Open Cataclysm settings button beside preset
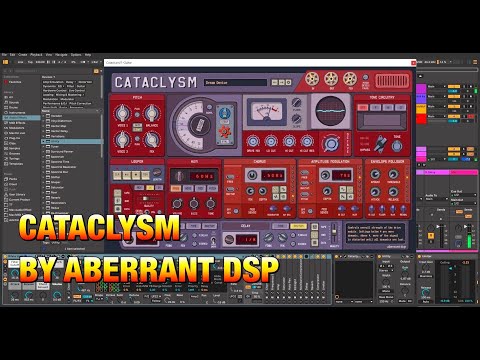480x360 pixels. [x=289, y=82]
